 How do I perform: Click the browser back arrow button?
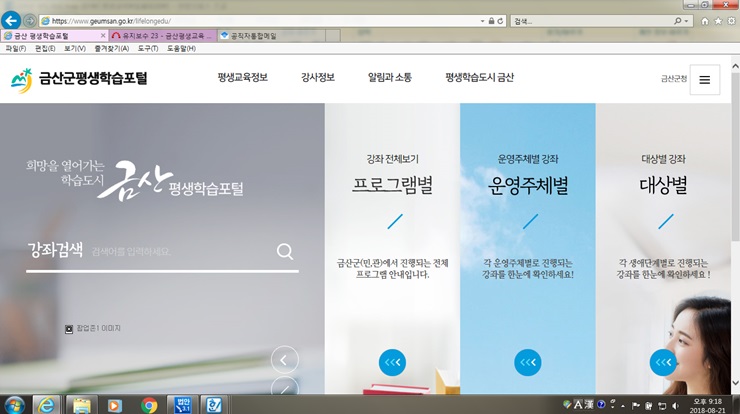pos(12,20)
